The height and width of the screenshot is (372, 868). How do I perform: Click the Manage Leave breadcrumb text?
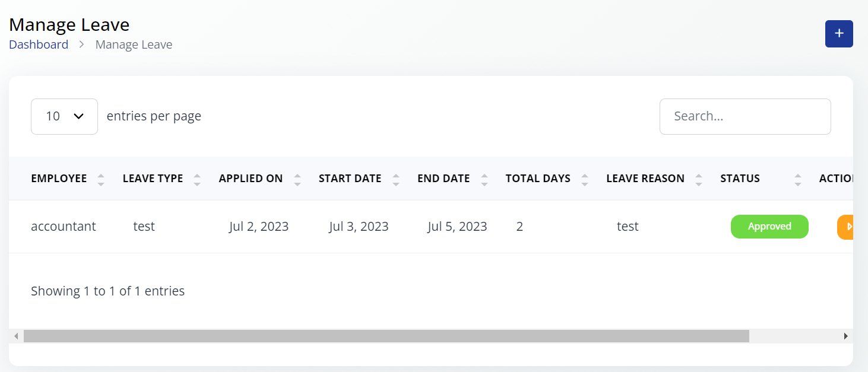click(x=134, y=44)
